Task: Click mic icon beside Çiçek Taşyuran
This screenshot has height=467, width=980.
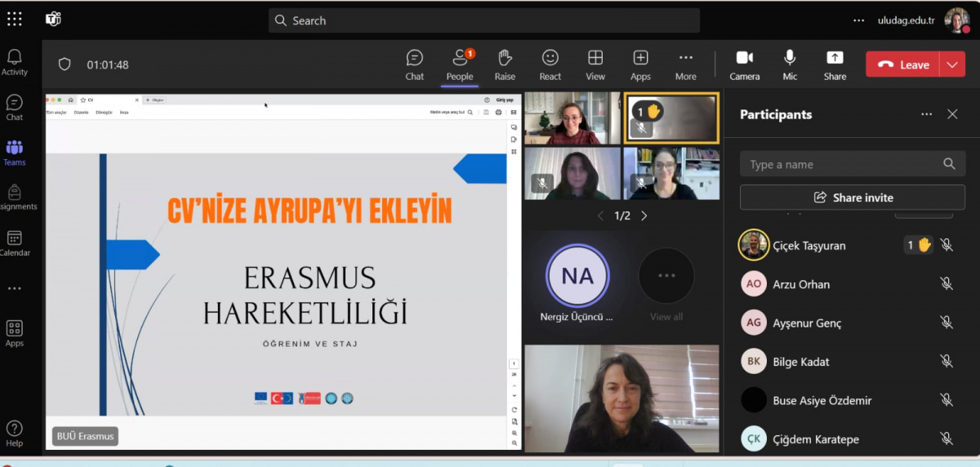Action: 947,245
